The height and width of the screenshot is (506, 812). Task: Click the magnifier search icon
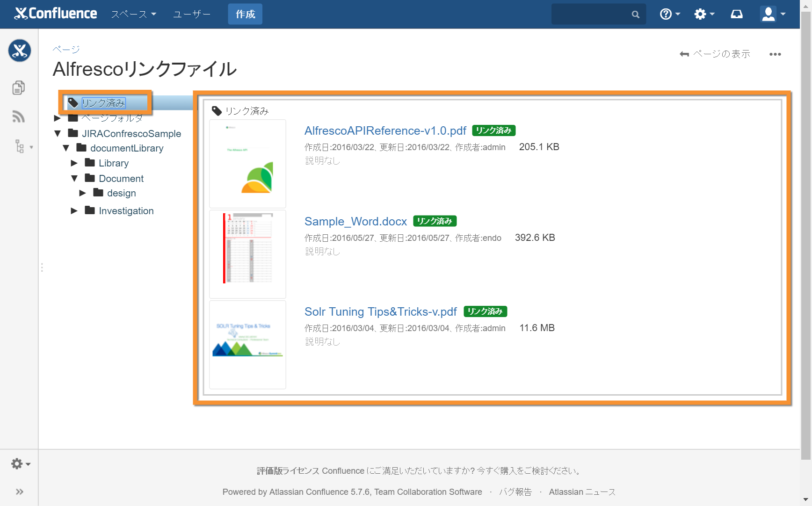tap(635, 14)
